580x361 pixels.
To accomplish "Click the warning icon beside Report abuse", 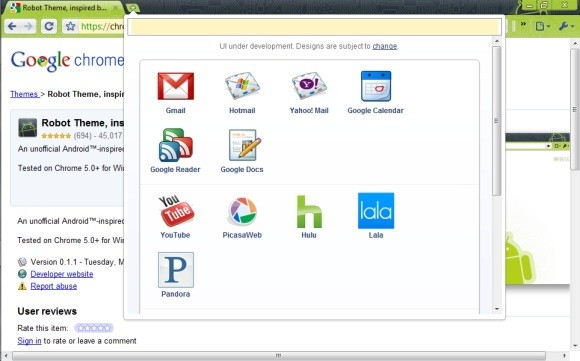I will tap(22, 286).
